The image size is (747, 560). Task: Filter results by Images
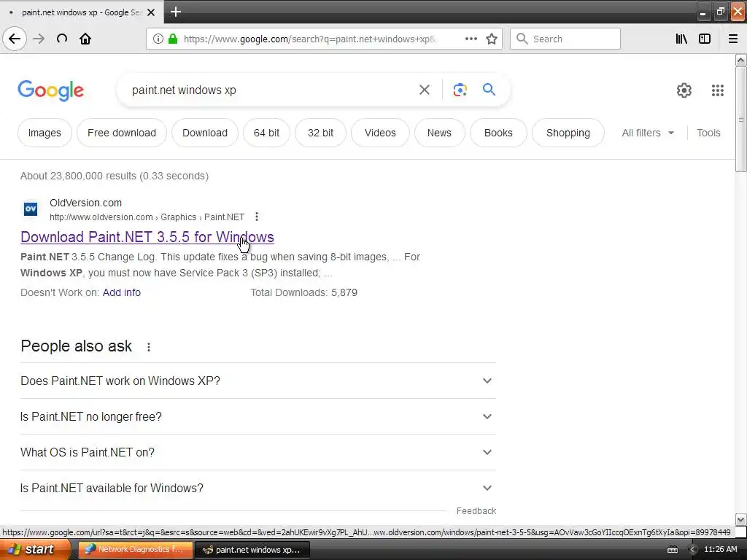[x=44, y=133]
